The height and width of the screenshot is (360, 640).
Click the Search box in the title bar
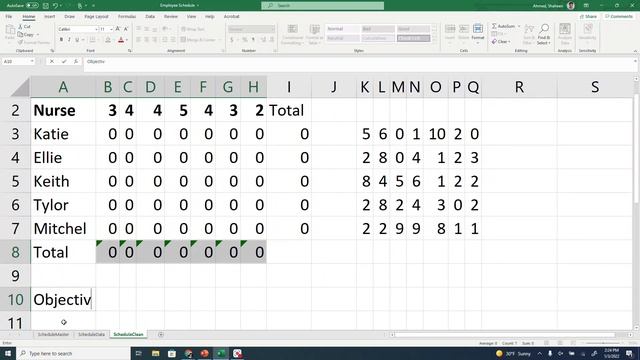322,5
